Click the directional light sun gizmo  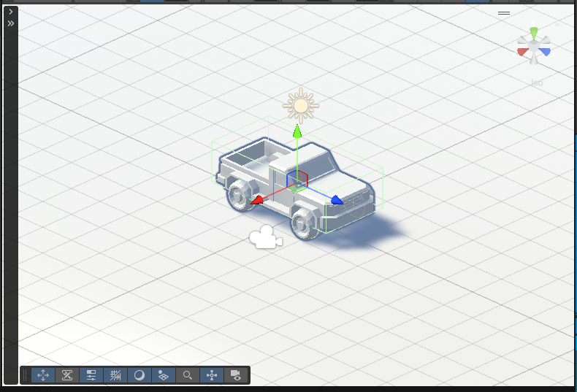[301, 106]
